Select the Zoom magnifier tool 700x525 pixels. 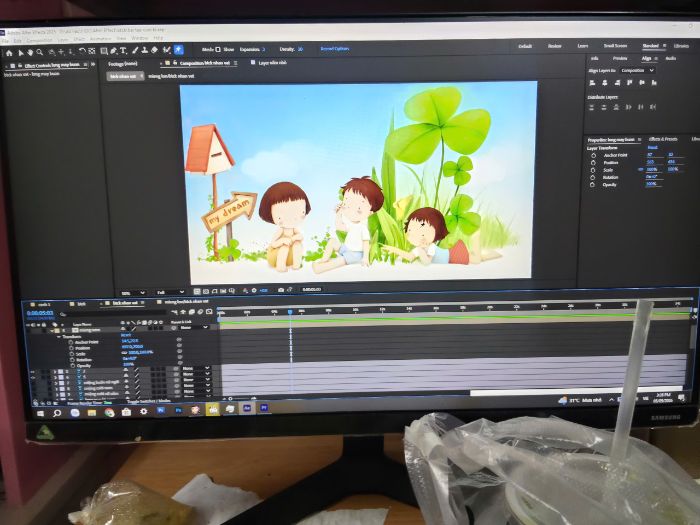(x=40, y=52)
